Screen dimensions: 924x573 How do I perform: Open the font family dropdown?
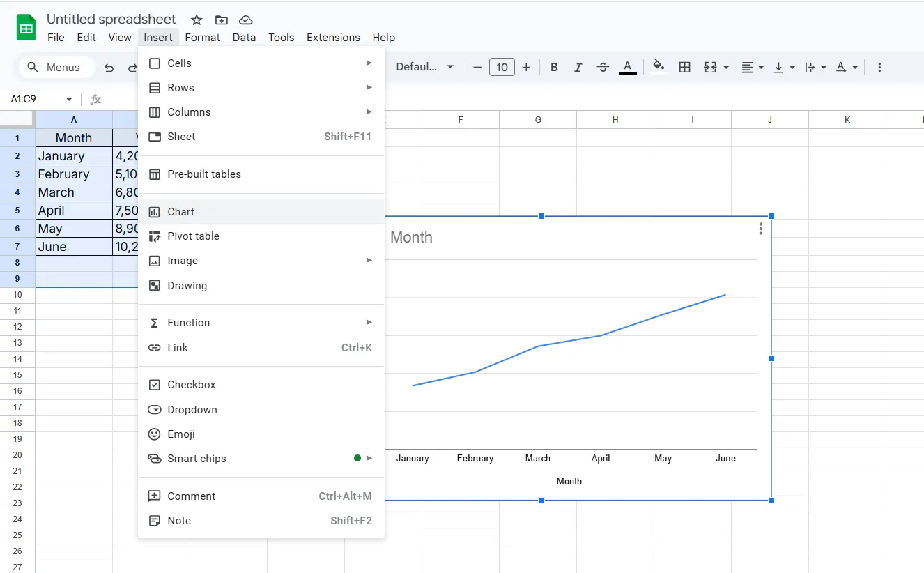point(424,67)
